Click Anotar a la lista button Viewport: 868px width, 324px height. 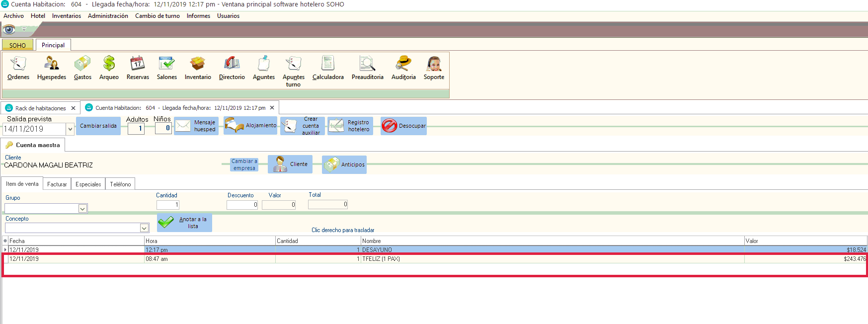(185, 223)
